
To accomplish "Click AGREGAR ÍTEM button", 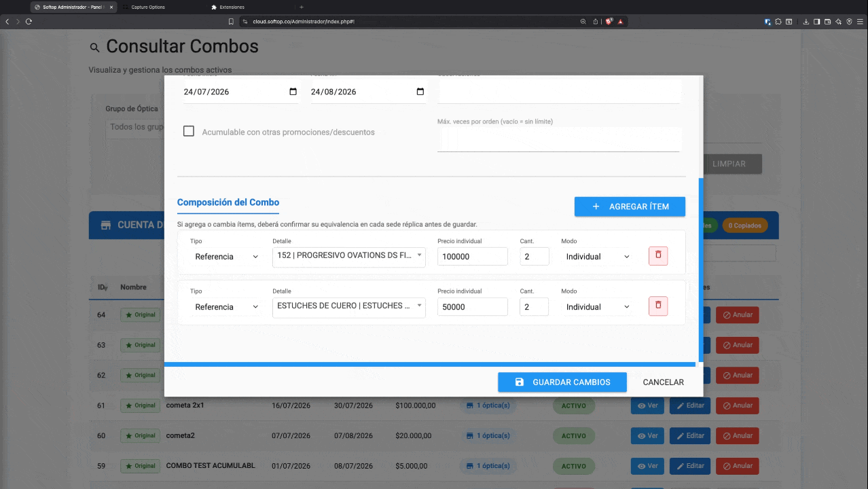I will [x=630, y=206].
